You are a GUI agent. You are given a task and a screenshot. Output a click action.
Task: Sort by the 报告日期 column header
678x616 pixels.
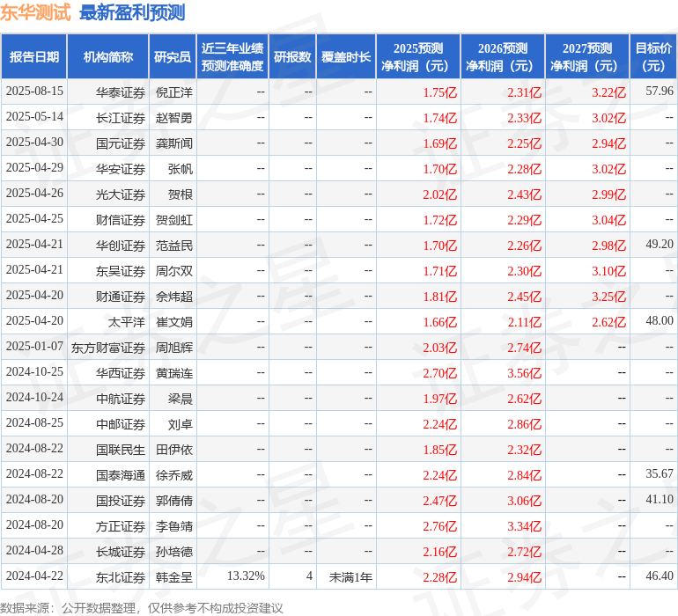[34, 57]
